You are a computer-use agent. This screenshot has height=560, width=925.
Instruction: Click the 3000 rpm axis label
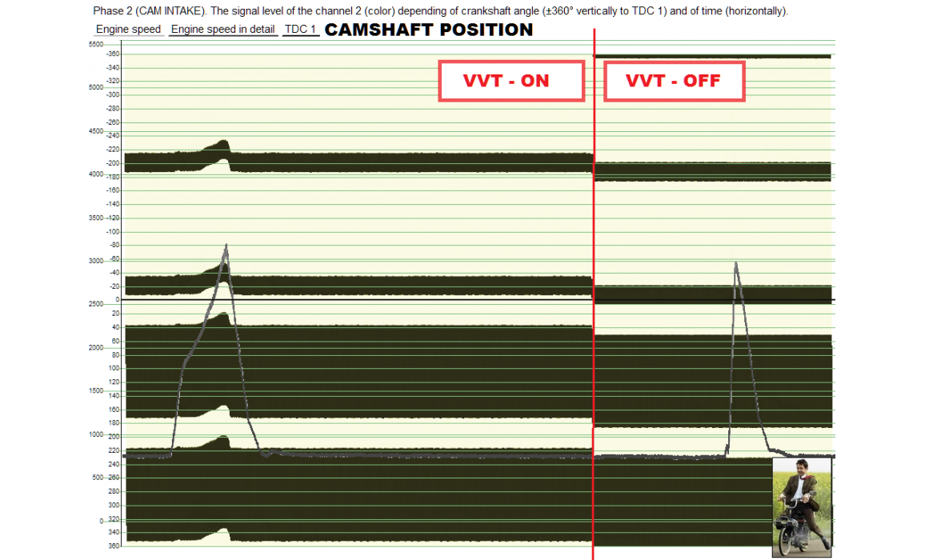[x=96, y=261]
